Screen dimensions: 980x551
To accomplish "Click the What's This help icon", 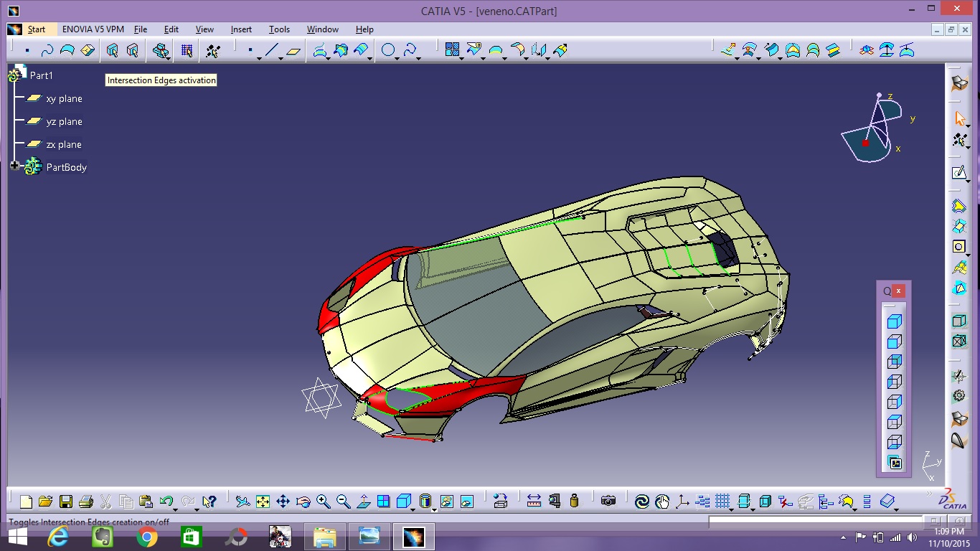I will pyautogui.click(x=209, y=501).
